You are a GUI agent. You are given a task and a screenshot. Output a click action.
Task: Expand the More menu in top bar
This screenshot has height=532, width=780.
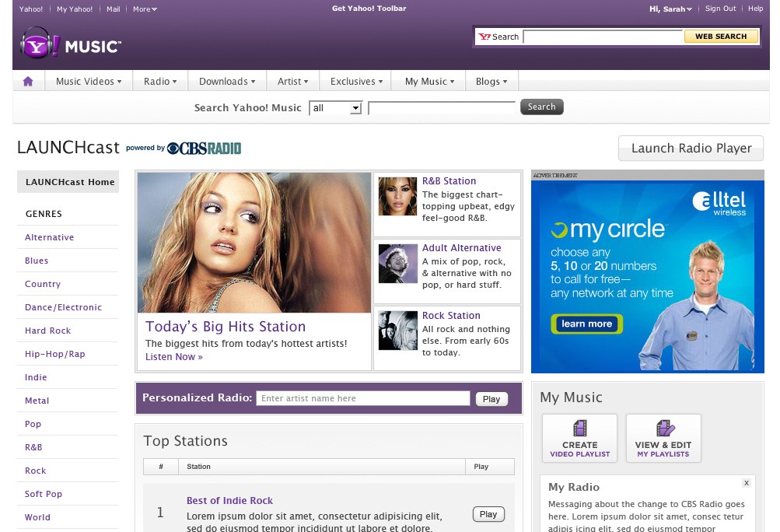tap(145, 9)
